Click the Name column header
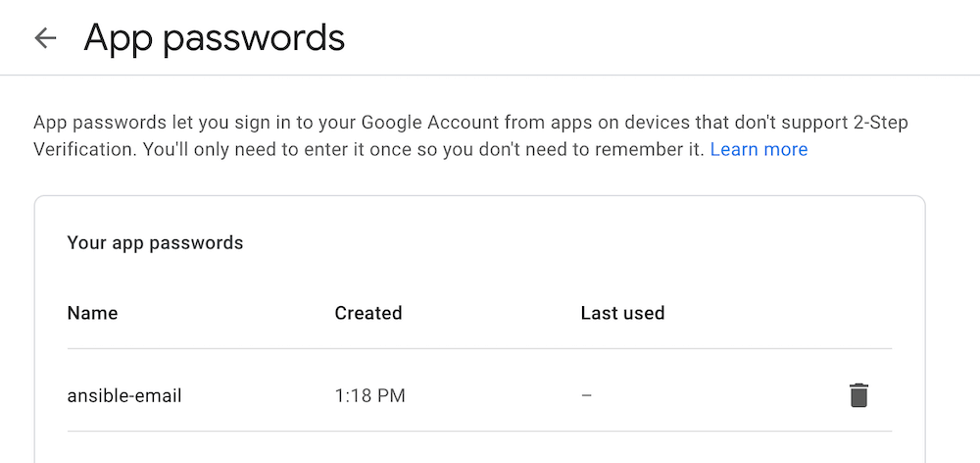980x463 pixels. [x=92, y=314]
